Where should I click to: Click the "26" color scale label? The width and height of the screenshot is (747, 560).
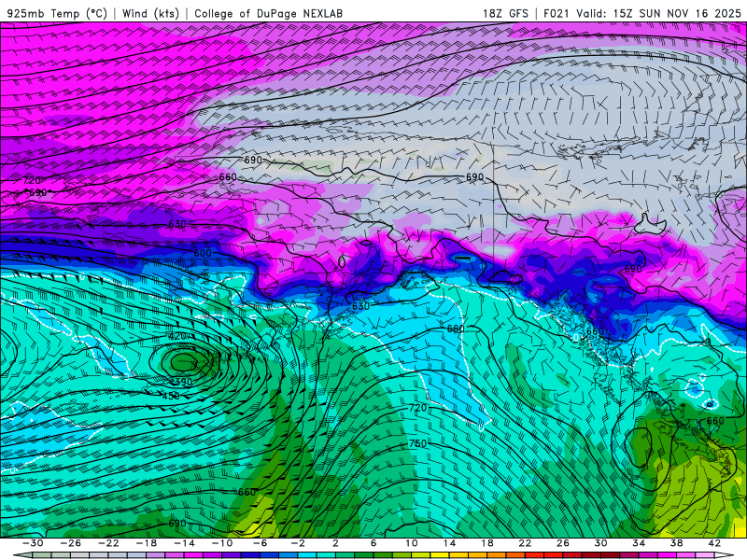(x=563, y=543)
